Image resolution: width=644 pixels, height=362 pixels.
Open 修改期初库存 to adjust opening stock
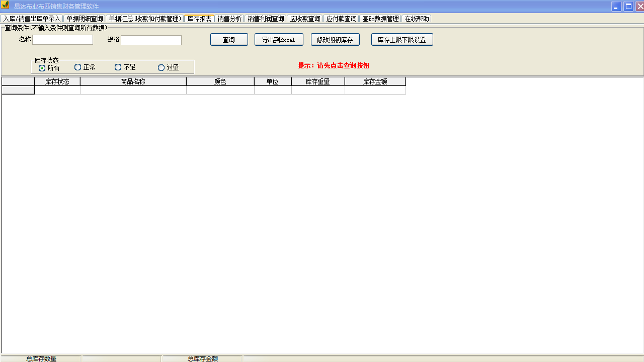[335, 39]
